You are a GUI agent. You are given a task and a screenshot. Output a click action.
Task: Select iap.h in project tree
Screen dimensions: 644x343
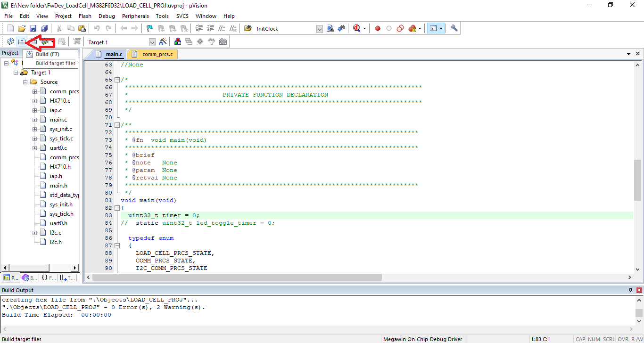click(56, 176)
